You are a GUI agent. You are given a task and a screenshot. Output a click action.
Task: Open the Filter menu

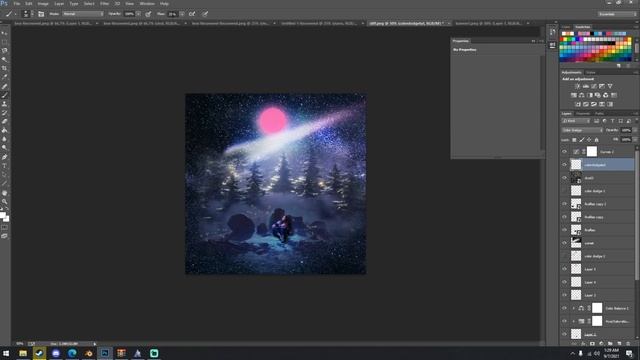tap(104, 4)
